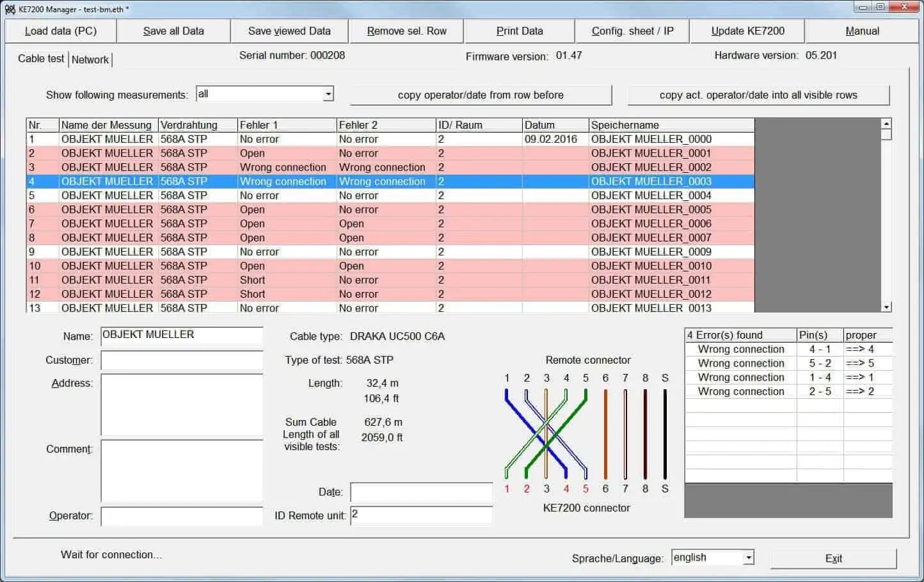Open the Sprache/Language dropdown
This screenshot has width=924, height=582.
coord(748,558)
